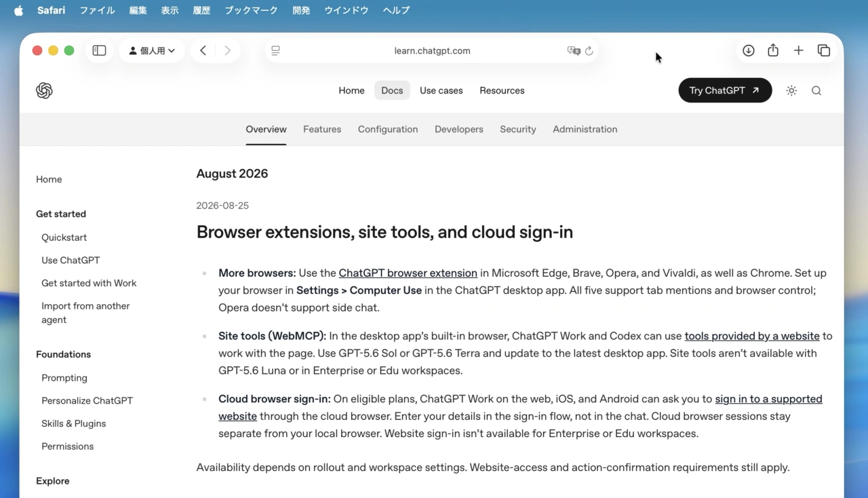The width and height of the screenshot is (868, 498).
Task: Open the page reader icon in address bar
Action: [x=275, y=50]
